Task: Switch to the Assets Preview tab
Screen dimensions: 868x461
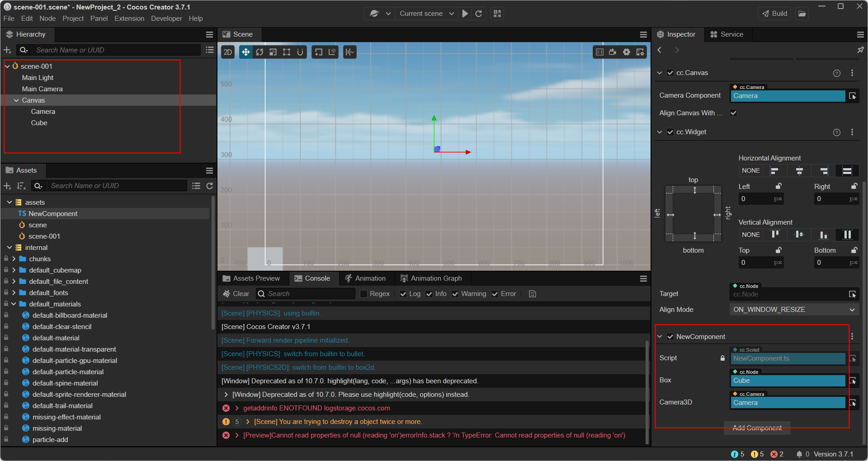Action: pyautogui.click(x=251, y=278)
